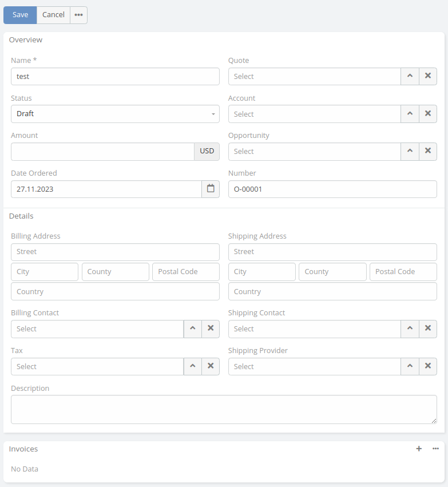This screenshot has height=487, width=448.
Task: Expand the Tax selection list arrow
Action: pyautogui.click(x=192, y=367)
